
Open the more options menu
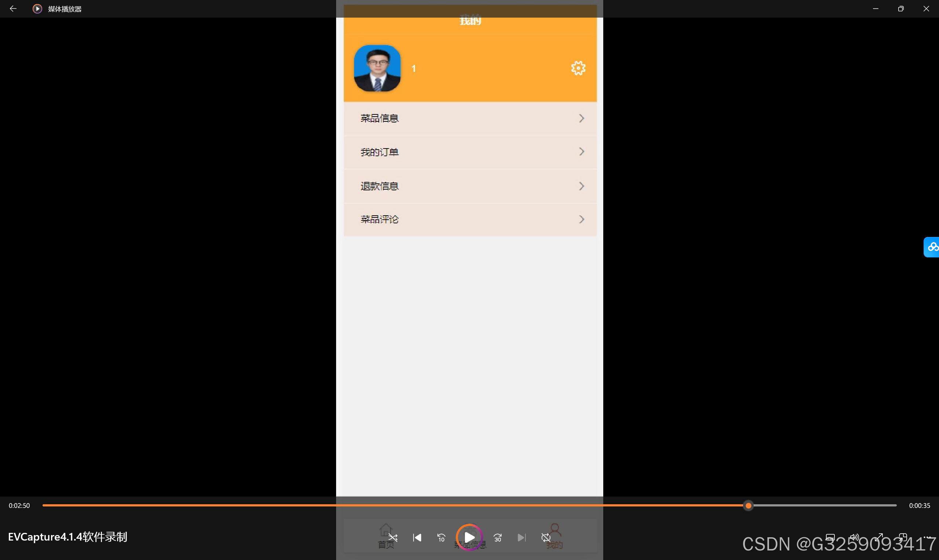point(928,537)
